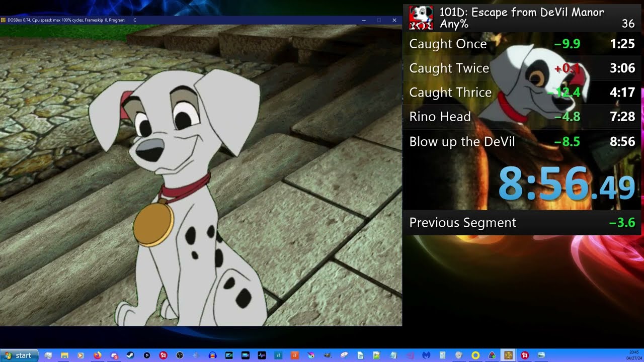
Task: Open the Windows start button
Action: tap(20, 355)
